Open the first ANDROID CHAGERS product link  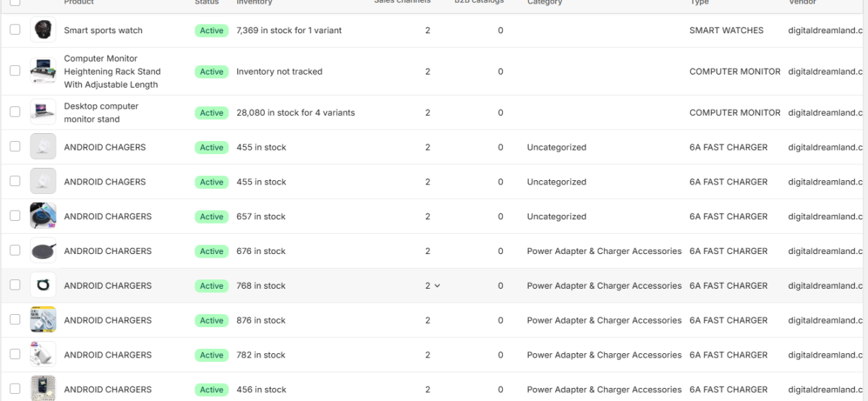pos(105,147)
